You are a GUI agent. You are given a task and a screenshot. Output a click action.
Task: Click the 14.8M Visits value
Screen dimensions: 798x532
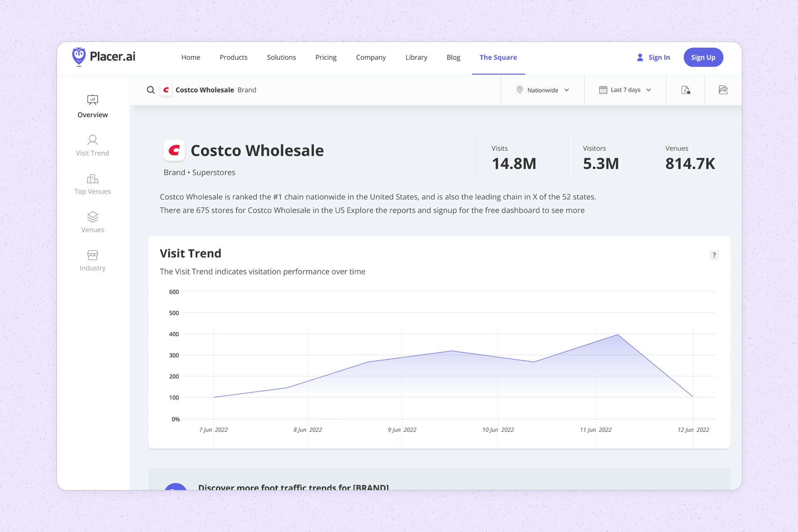pos(514,164)
